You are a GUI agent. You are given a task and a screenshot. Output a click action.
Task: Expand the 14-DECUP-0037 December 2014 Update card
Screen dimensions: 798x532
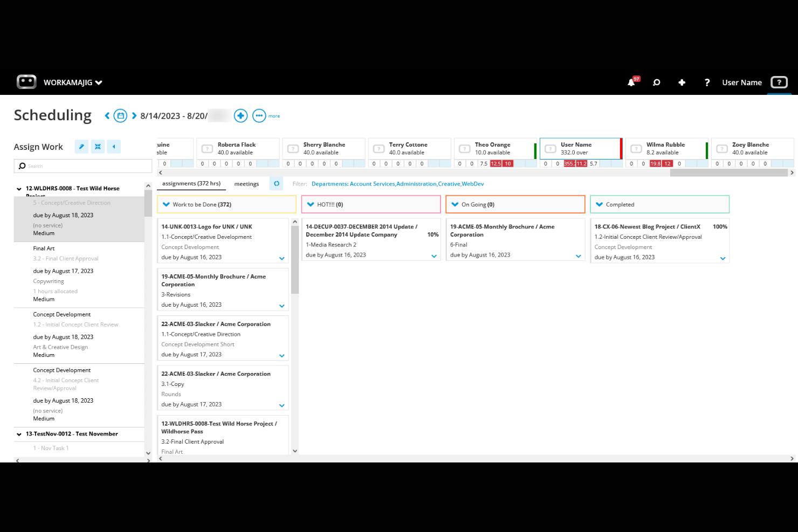pyautogui.click(x=434, y=256)
